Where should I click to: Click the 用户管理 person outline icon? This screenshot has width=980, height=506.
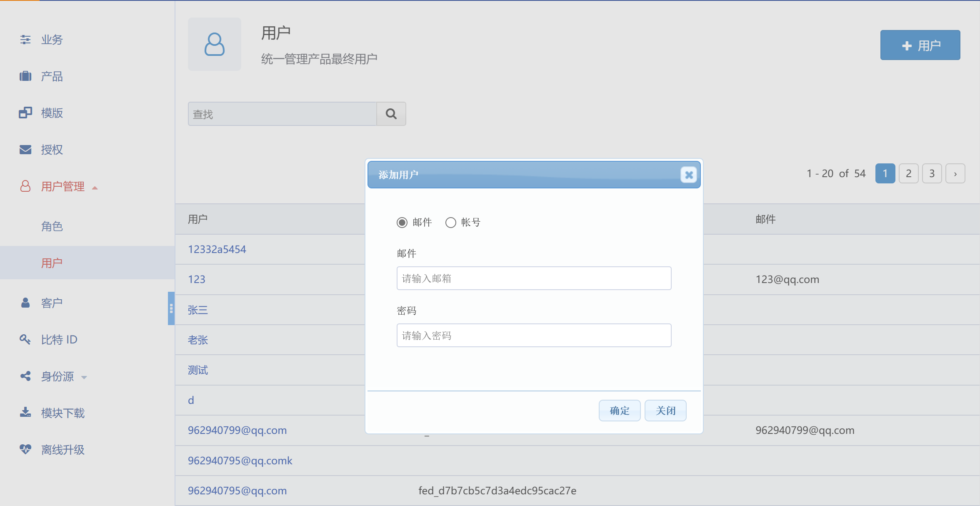25,186
